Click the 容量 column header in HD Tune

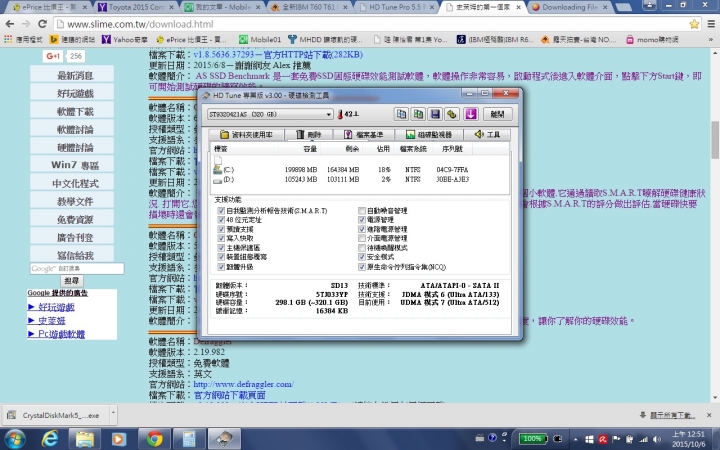click(310, 149)
